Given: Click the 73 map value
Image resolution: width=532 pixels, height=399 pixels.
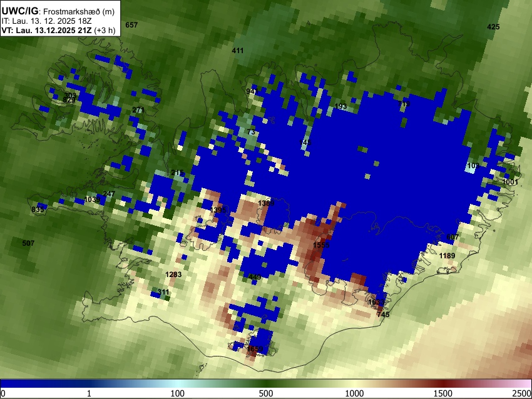Looking at the screenshot, I should pyautogui.click(x=251, y=132).
